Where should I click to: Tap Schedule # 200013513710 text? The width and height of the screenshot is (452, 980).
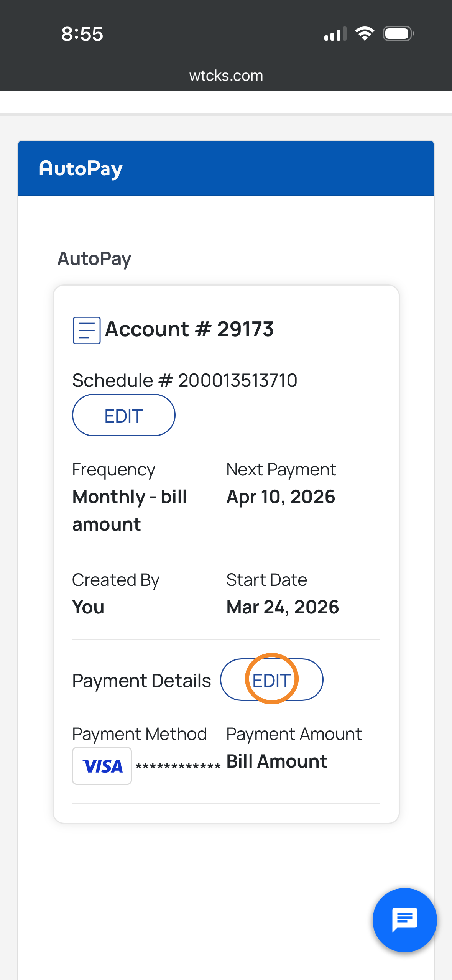(185, 380)
